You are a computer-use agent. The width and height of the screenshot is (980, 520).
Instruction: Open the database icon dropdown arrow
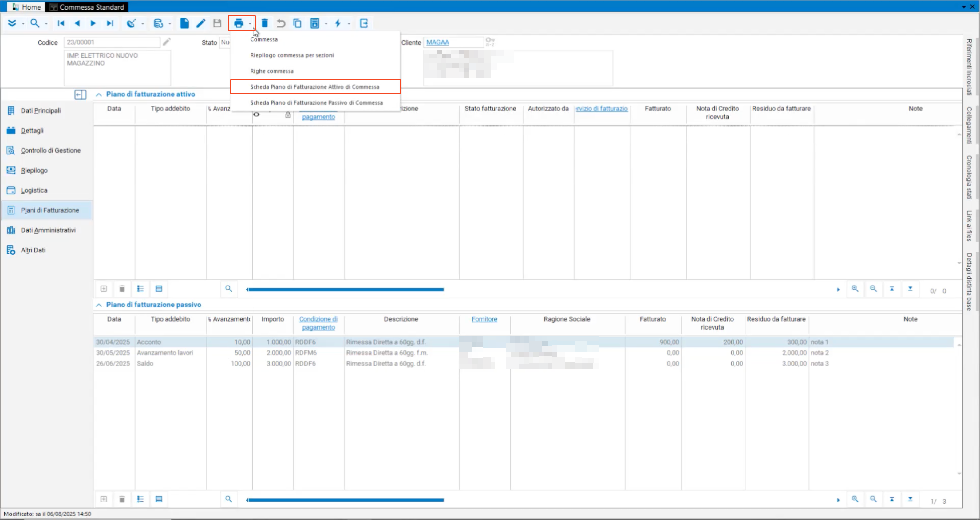[170, 24]
